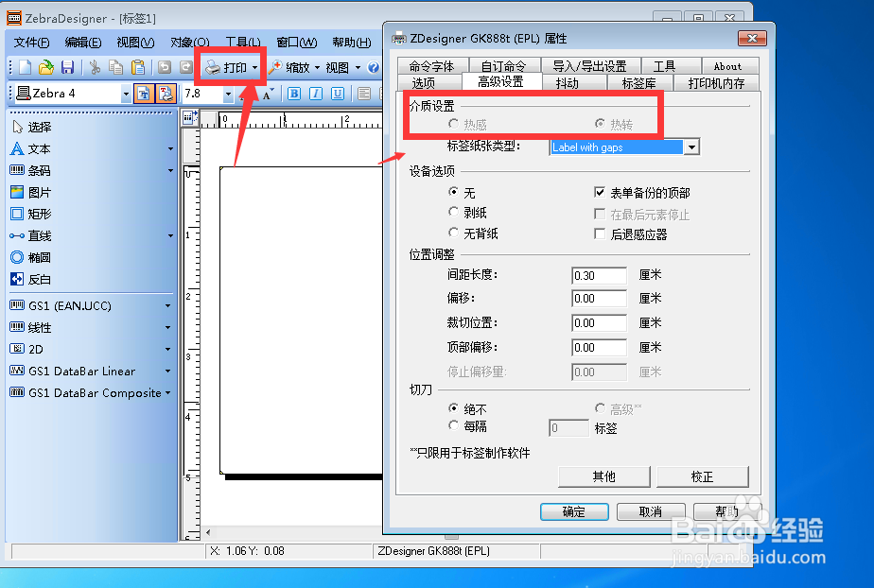
Task: Select the 线性 linear barcode tool
Action: pos(30,327)
